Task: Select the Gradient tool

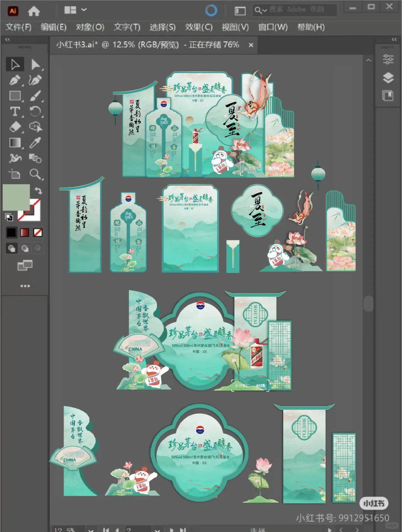Action: click(x=15, y=143)
